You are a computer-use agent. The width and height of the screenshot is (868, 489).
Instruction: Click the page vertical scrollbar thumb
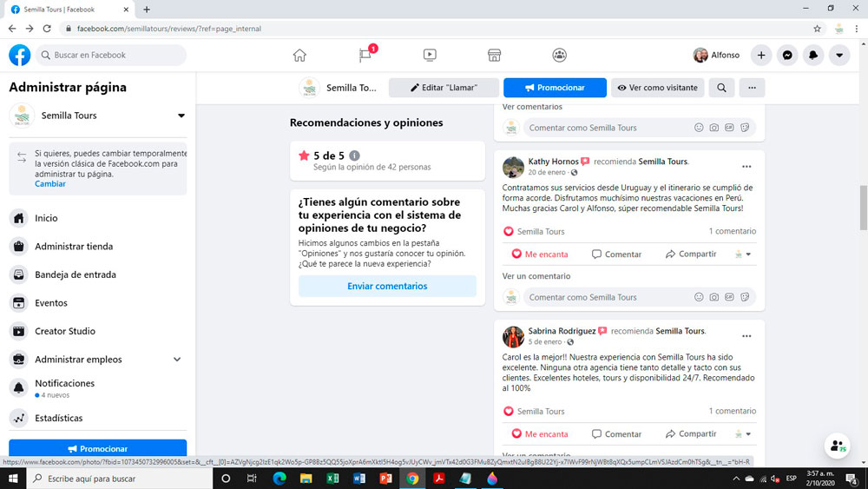[x=863, y=208]
